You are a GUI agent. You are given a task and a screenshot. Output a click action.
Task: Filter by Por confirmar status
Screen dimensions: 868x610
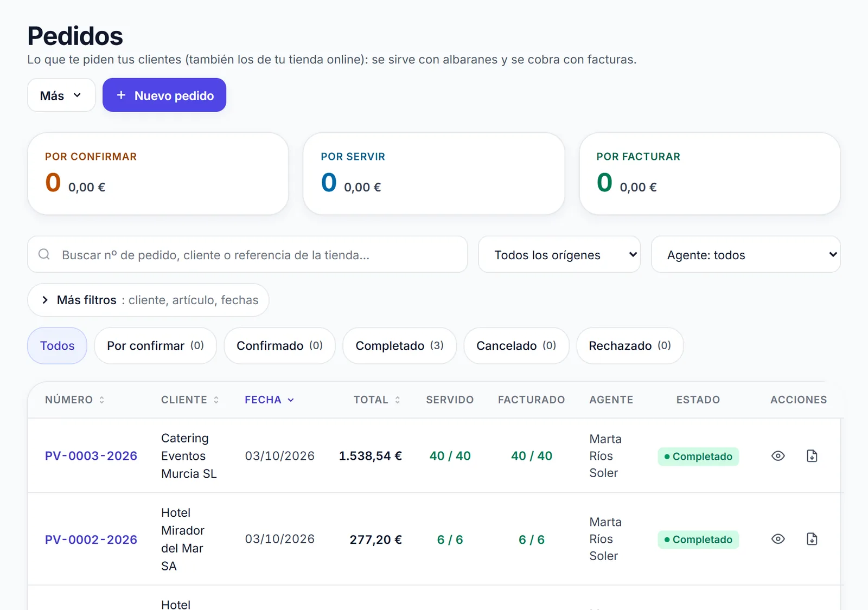tap(155, 345)
